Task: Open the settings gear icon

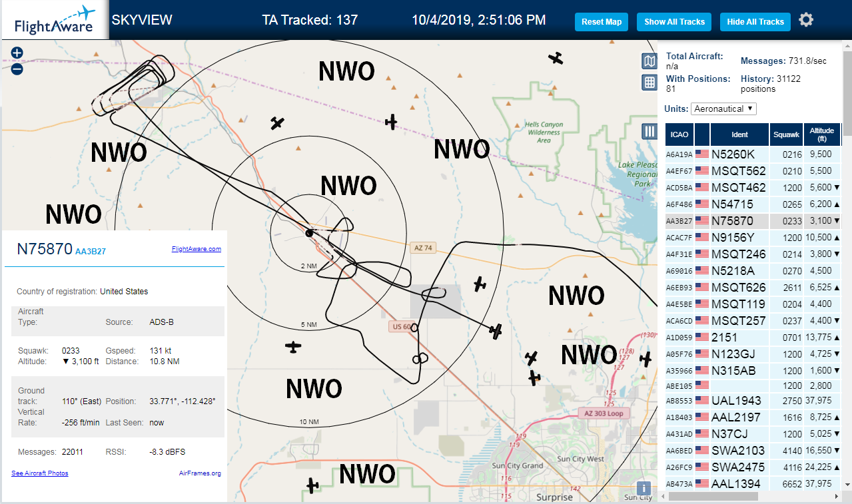Action: coord(806,20)
